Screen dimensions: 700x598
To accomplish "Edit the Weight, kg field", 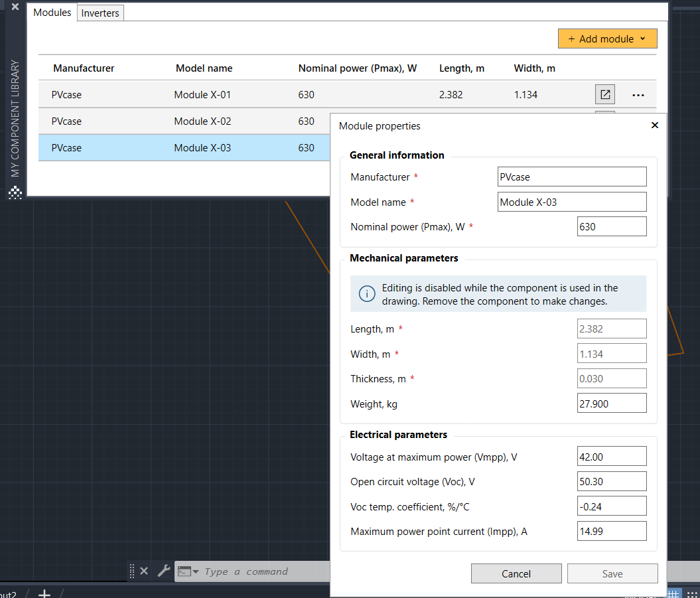I will [612, 404].
